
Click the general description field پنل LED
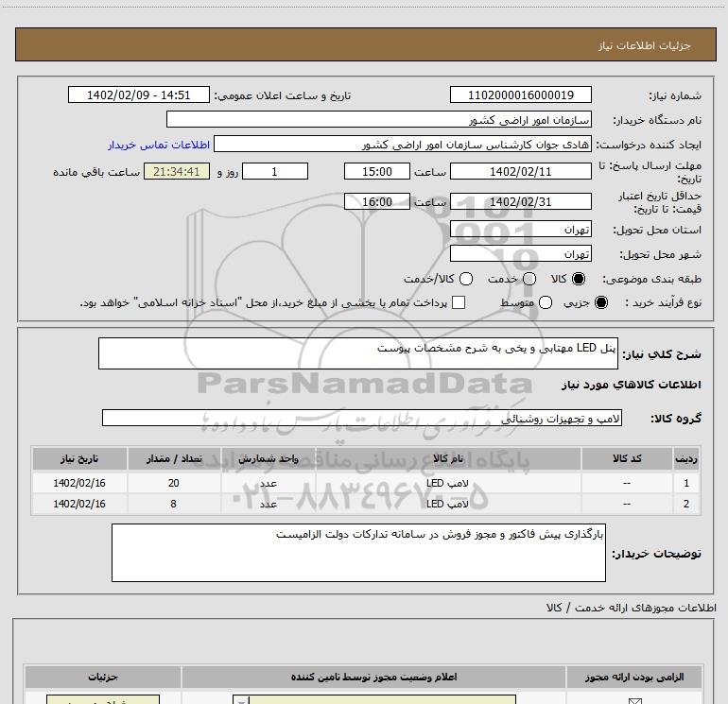click(x=358, y=353)
